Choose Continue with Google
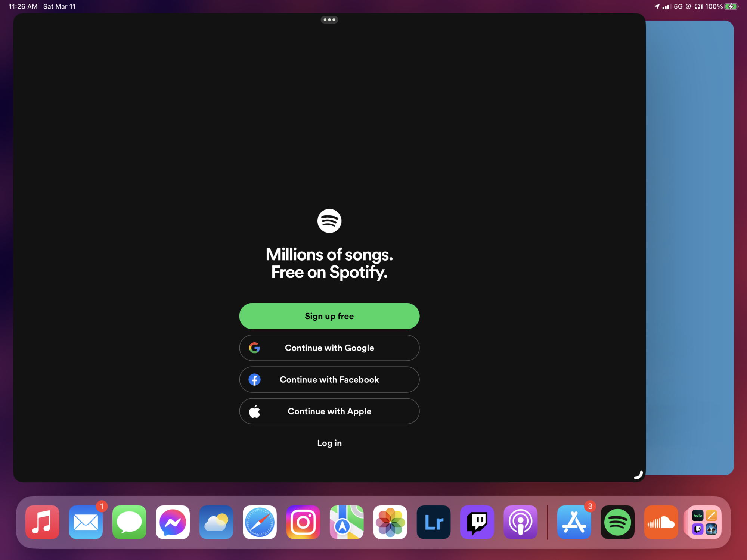 click(x=329, y=348)
